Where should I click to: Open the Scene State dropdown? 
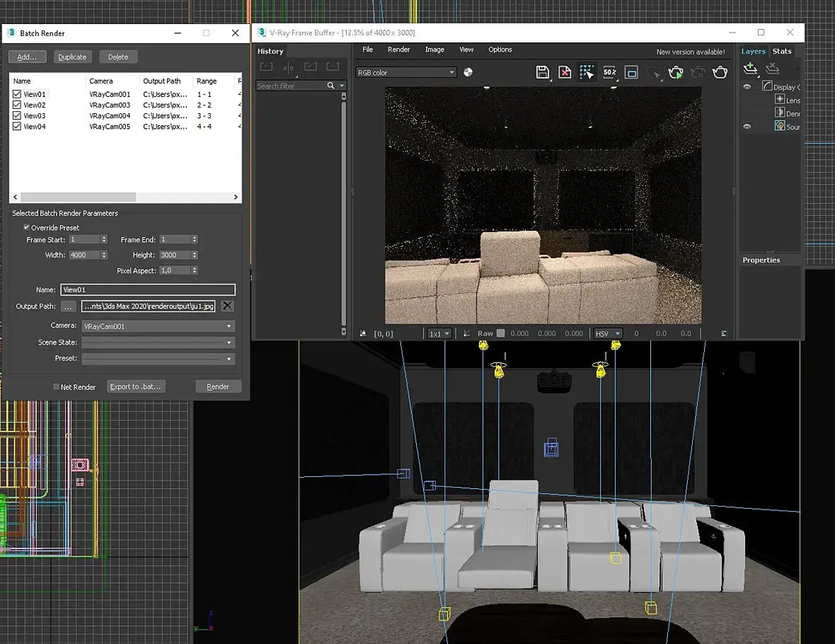[x=158, y=343]
